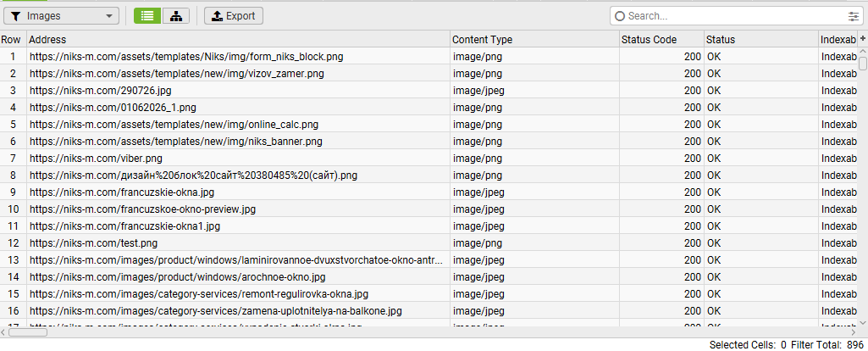Switch to tree view mode
This screenshot has width=868, height=351.
coord(176,16)
